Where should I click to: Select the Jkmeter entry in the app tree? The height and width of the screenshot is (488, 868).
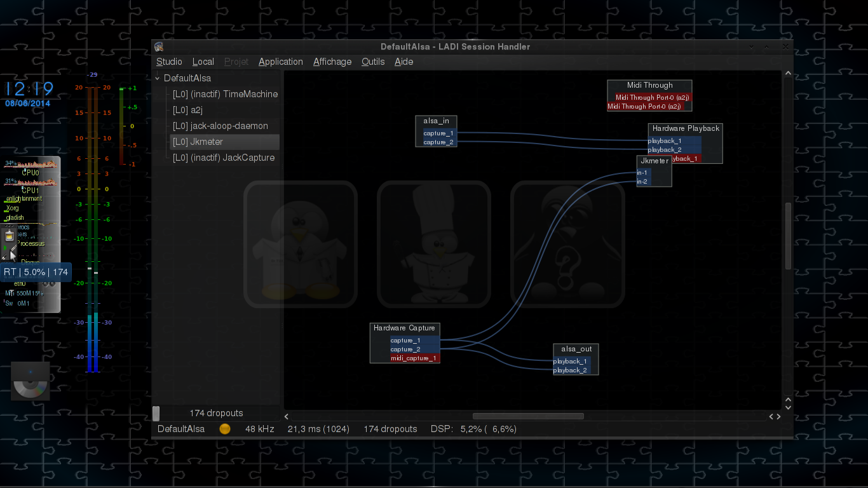coord(226,142)
